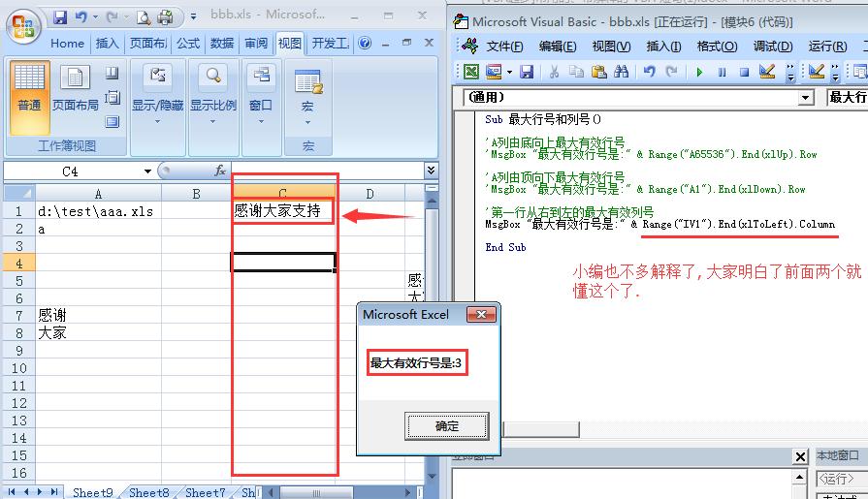
Task: Open 运行(R) menu in Visual Basic
Action: [827, 47]
